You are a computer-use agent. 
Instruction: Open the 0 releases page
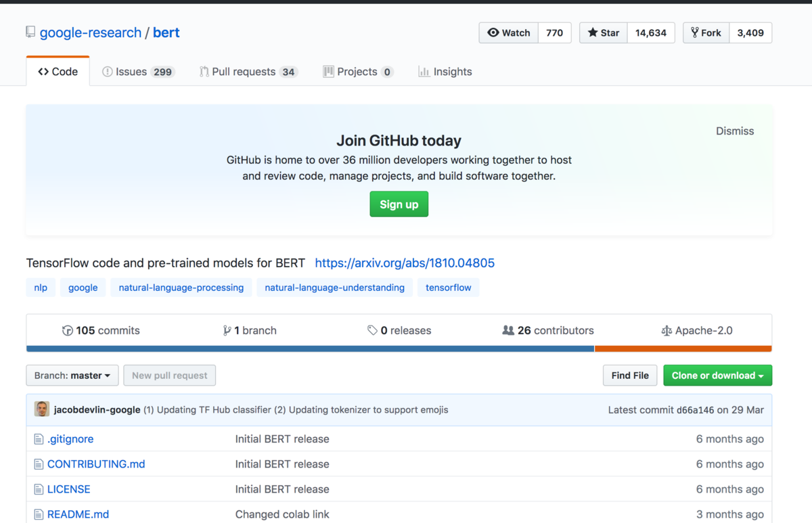pyautogui.click(x=399, y=330)
